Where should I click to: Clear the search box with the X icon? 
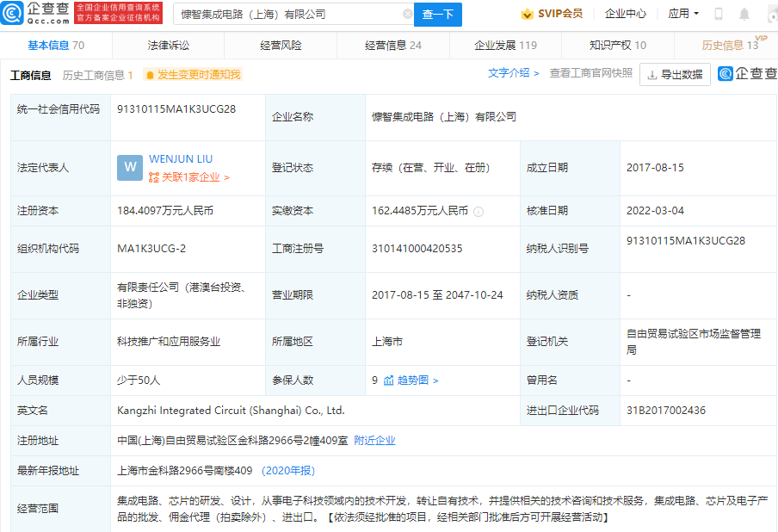pyautogui.click(x=407, y=14)
